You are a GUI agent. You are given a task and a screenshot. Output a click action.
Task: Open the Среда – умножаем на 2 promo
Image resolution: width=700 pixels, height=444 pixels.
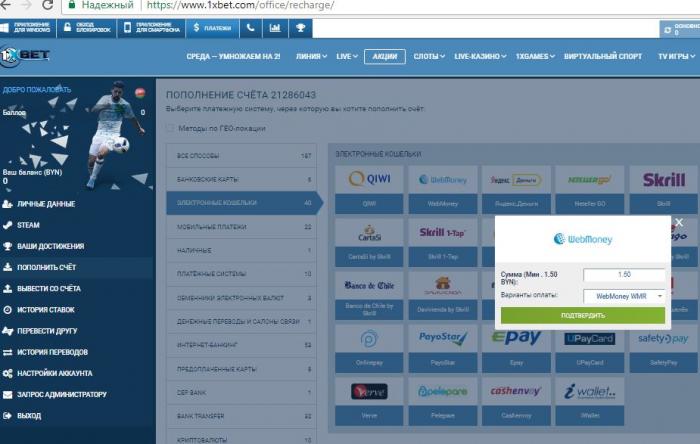(233, 56)
